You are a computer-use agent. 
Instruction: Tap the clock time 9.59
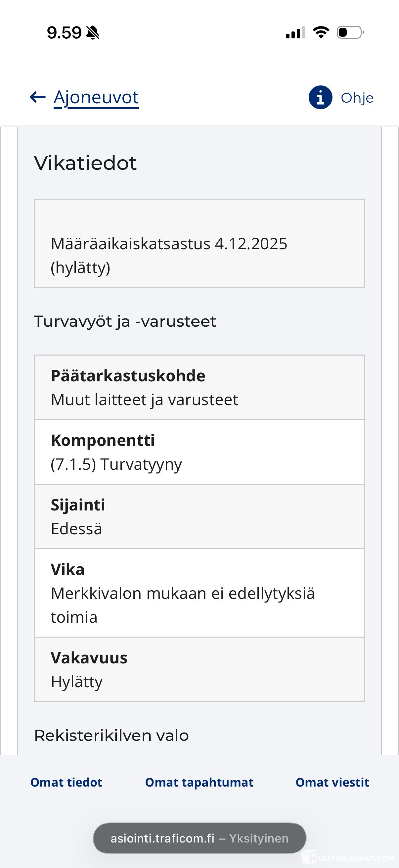[64, 33]
